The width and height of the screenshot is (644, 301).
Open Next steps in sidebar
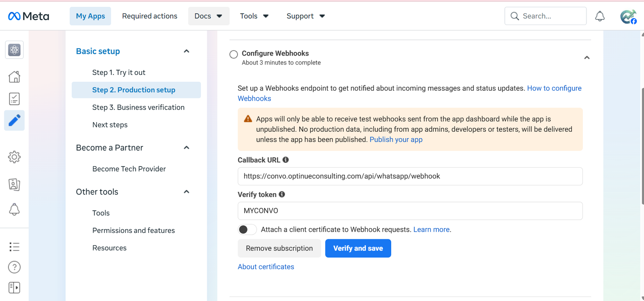point(110,125)
